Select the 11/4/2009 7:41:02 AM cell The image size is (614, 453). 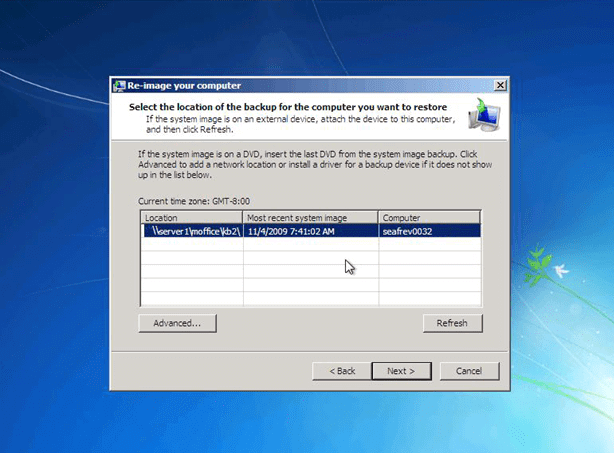(x=311, y=231)
